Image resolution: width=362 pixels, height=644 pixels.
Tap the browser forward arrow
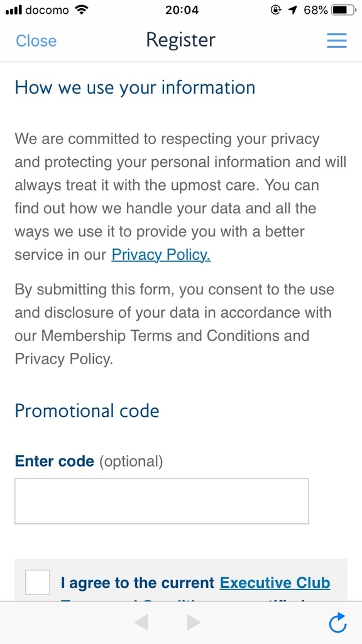(x=194, y=622)
